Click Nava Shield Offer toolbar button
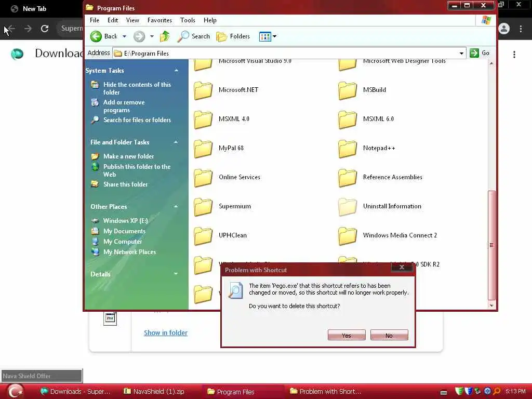 (x=42, y=376)
